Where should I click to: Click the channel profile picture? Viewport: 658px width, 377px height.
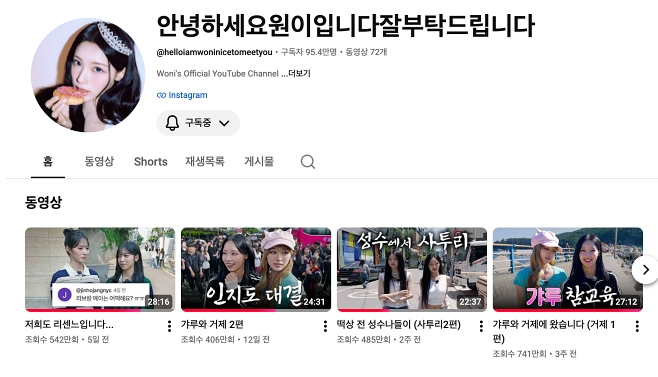88,75
